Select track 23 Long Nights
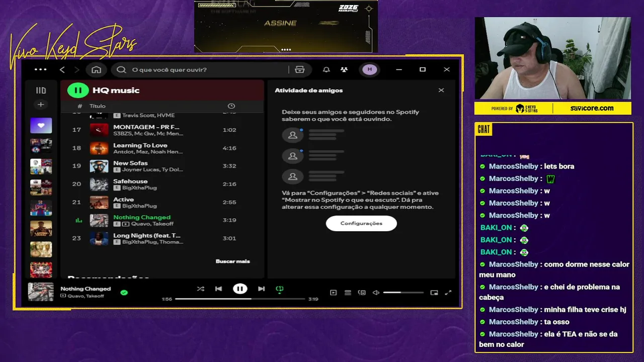Screen dimensions: 644x362 pyautogui.click(x=162, y=238)
